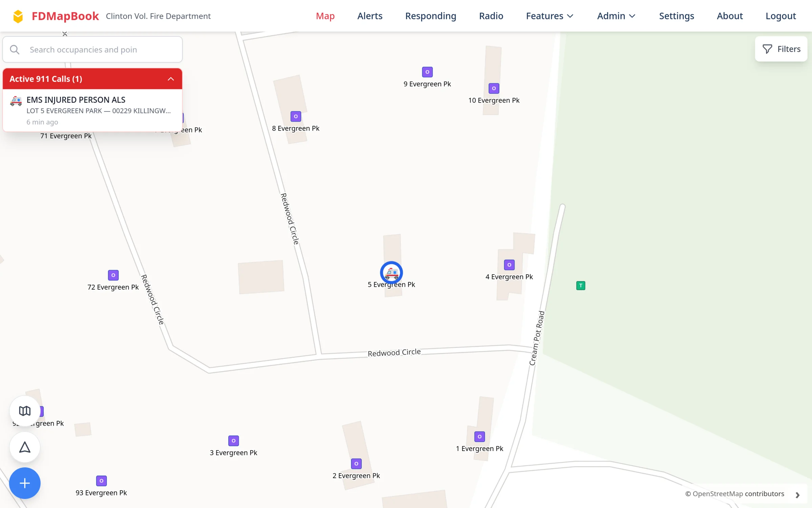The height and width of the screenshot is (508, 812).
Task: Go to the Map tab
Action: (325, 16)
